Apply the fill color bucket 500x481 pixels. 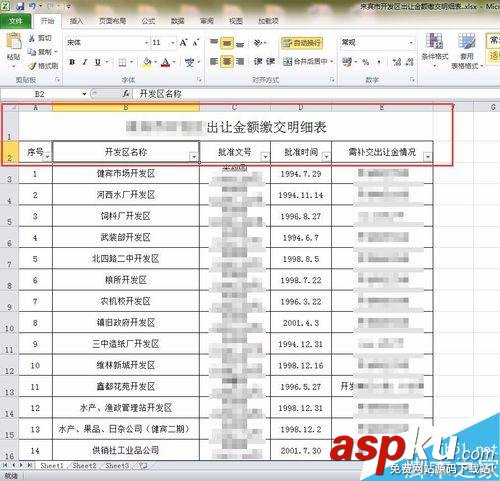(x=147, y=62)
